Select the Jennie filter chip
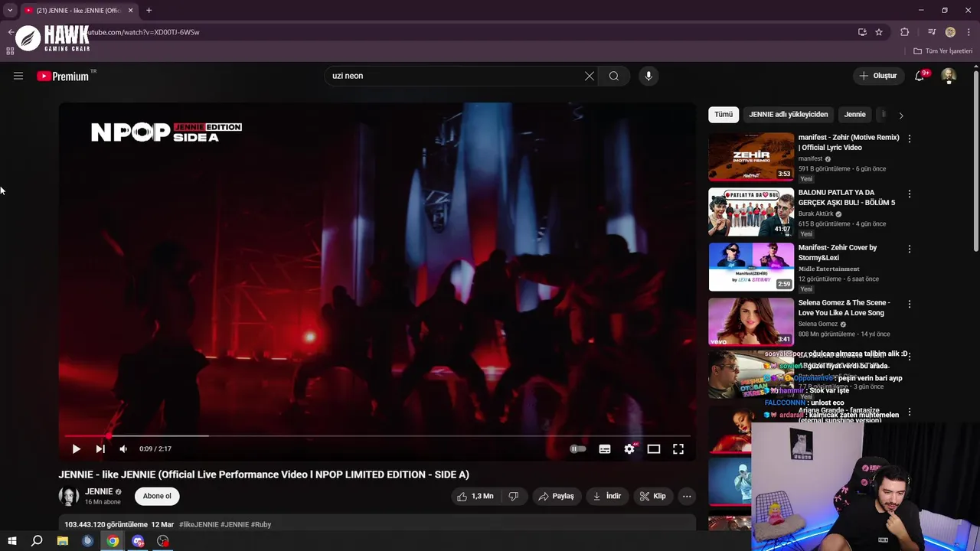 point(855,115)
